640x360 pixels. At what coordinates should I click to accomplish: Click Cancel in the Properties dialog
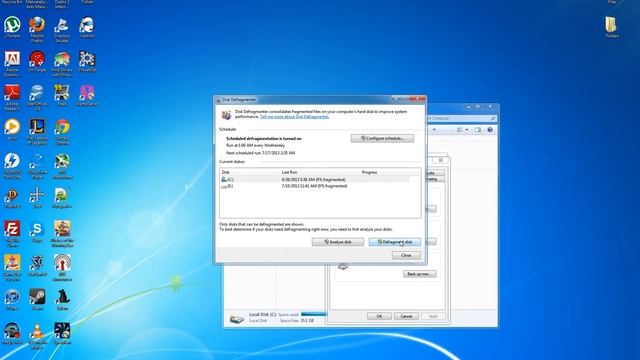click(x=406, y=316)
